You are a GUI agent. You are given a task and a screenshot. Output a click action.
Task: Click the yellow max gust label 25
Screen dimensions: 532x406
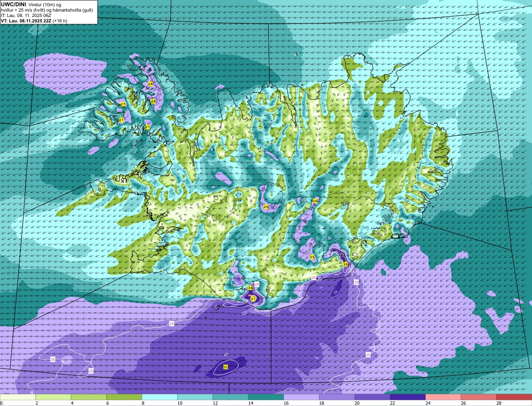tap(312, 257)
